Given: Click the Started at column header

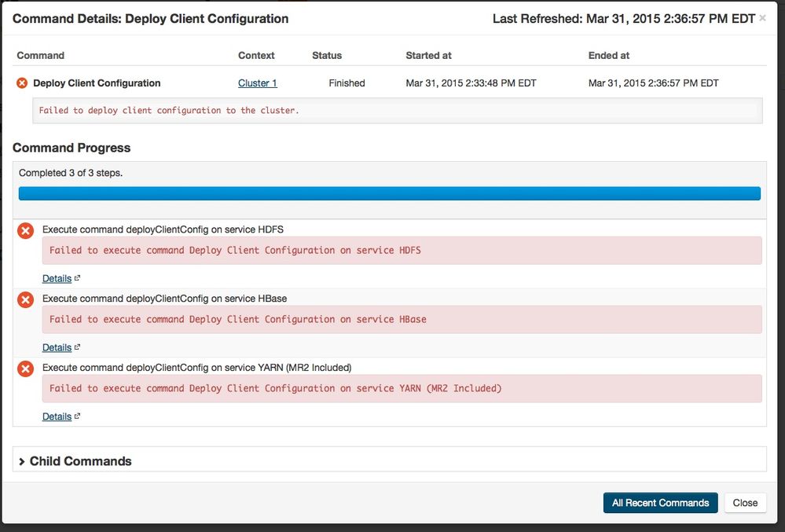Looking at the screenshot, I should [x=428, y=56].
